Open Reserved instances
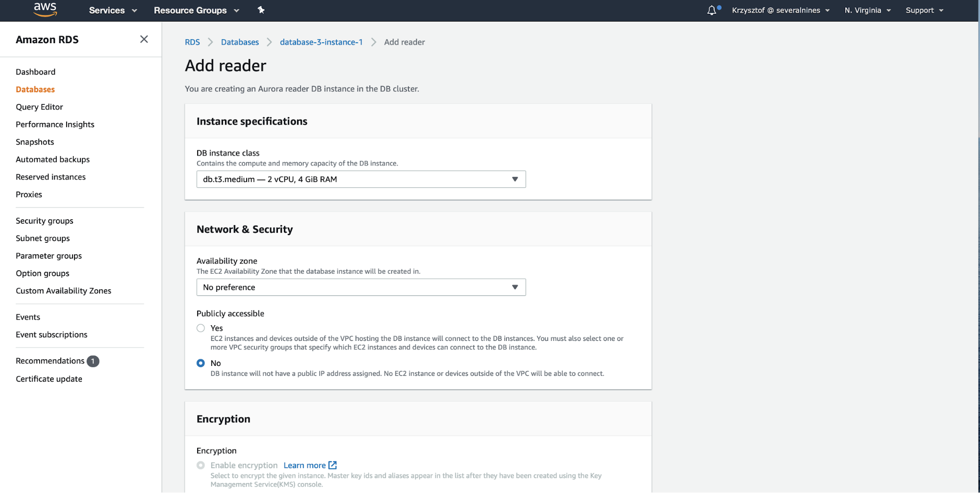Viewport: 980px width, 493px height. (x=50, y=177)
